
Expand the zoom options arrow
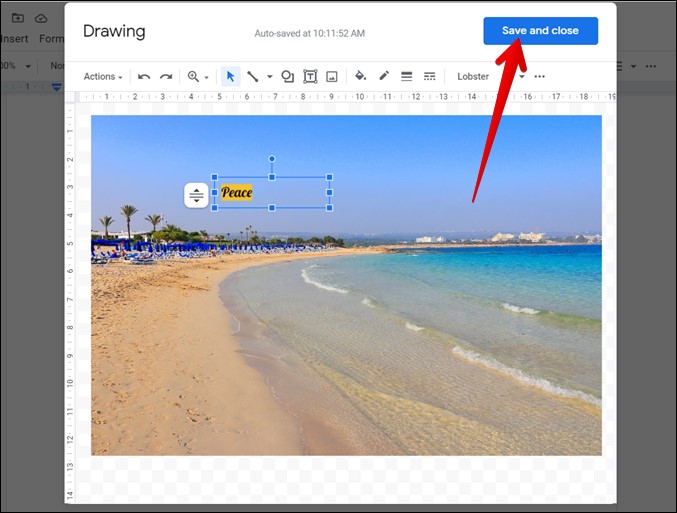tap(206, 77)
